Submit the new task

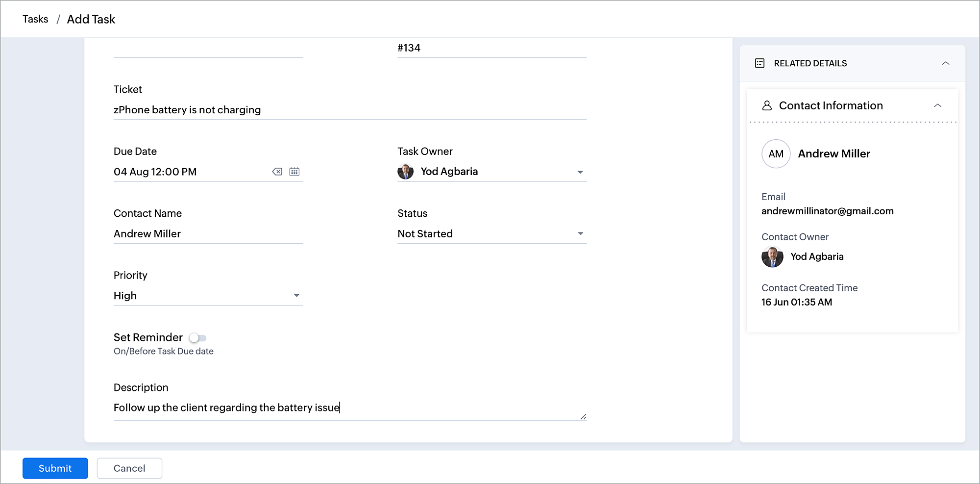(x=55, y=468)
